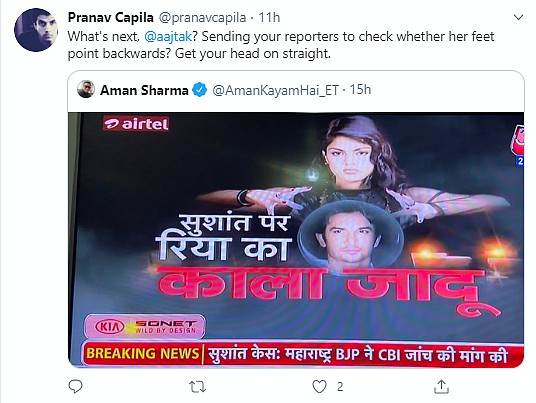Open Pranav Capila's profile avatar
536x403 pixels.
36,30
